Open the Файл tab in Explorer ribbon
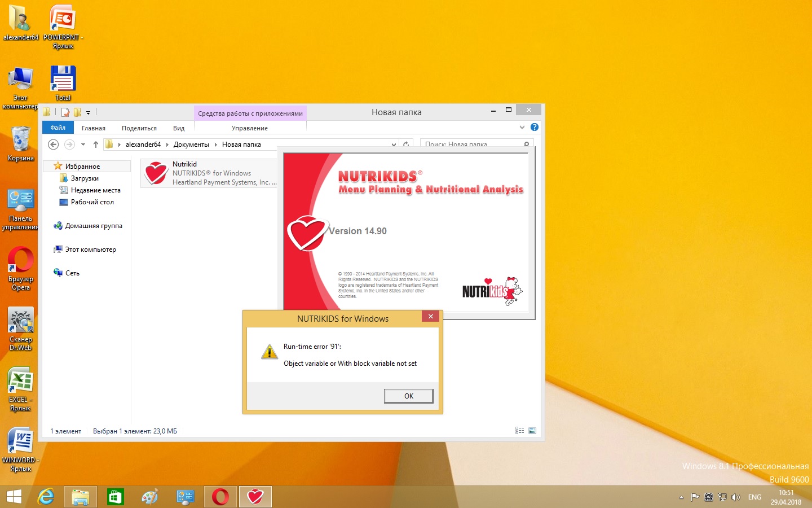Screen dimensions: 812x508 pos(58,128)
